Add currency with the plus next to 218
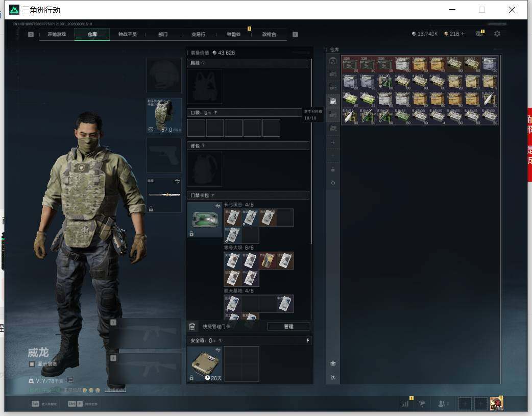Screen dimensions: 532x416 tap(463, 34)
